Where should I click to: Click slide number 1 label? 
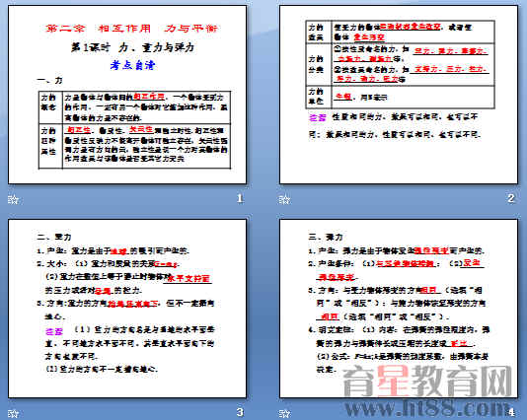[x=240, y=199]
